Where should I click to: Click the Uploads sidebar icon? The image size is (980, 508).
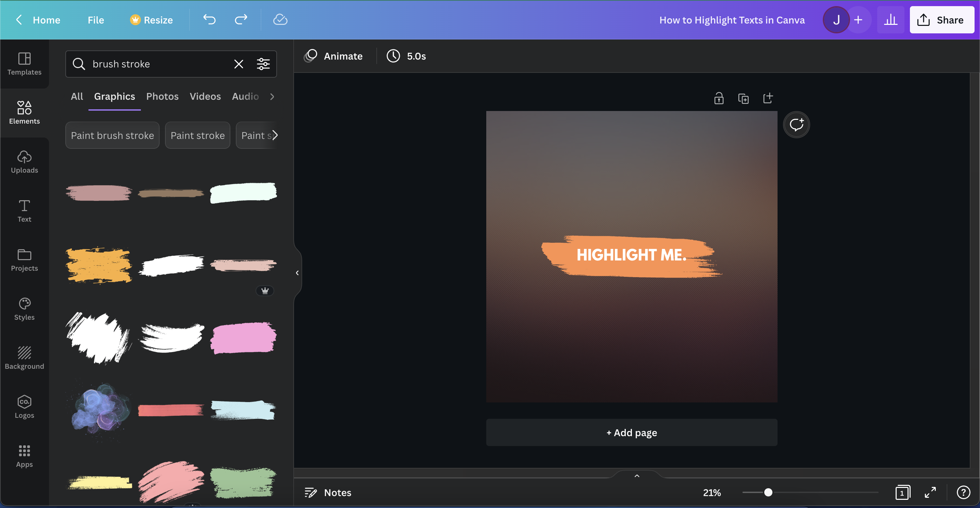pos(24,162)
